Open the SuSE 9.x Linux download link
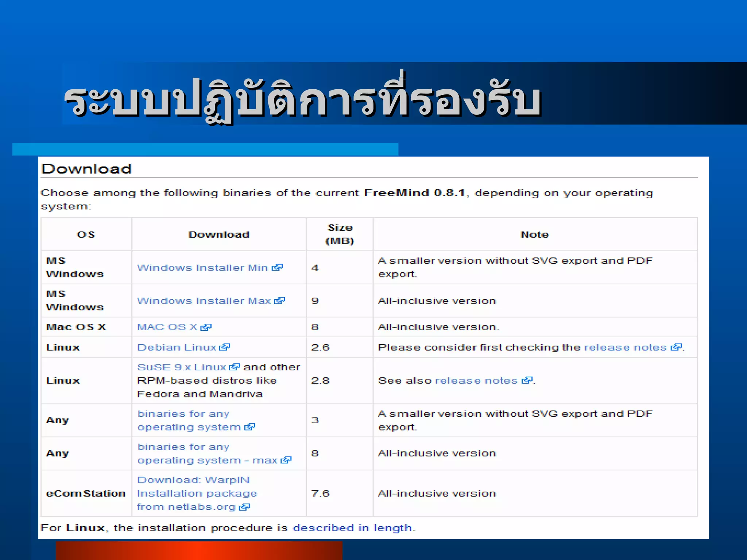Image resolution: width=747 pixels, height=560 pixels. 181,367
